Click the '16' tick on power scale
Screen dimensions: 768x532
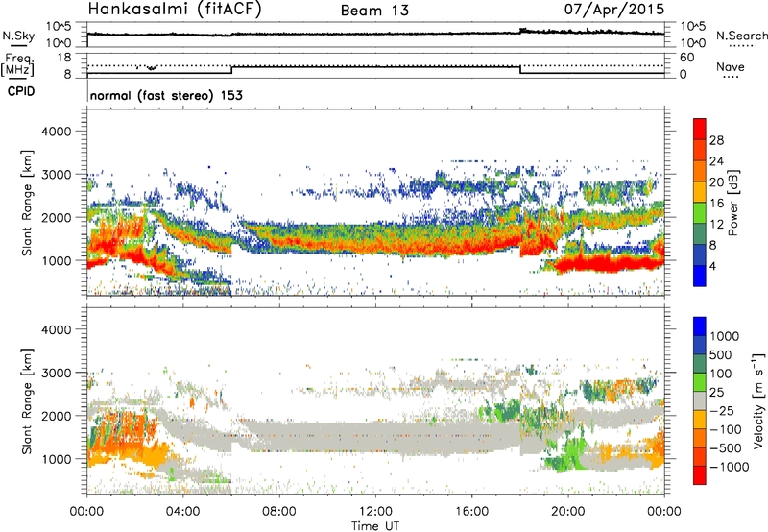[x=716, y=204]
